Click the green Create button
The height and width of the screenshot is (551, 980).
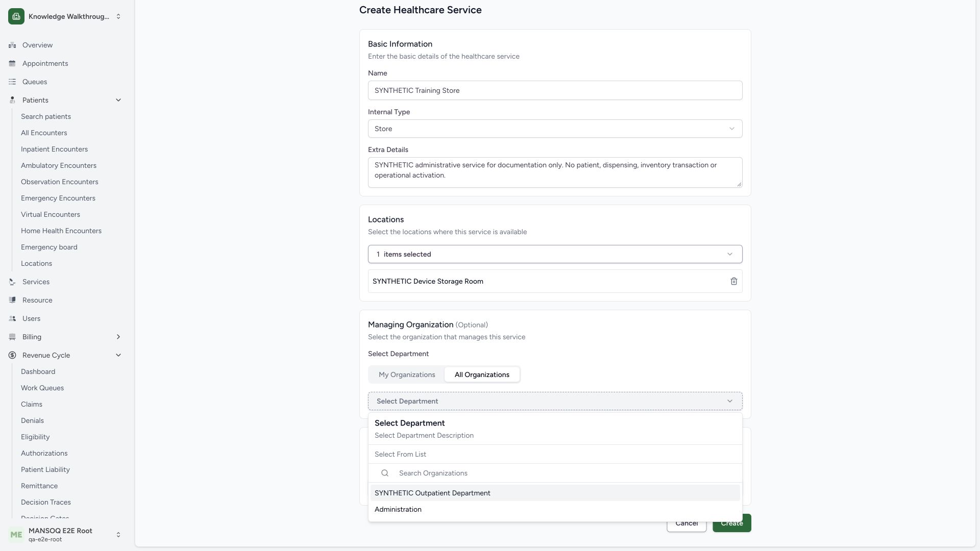tap(731, 523)
